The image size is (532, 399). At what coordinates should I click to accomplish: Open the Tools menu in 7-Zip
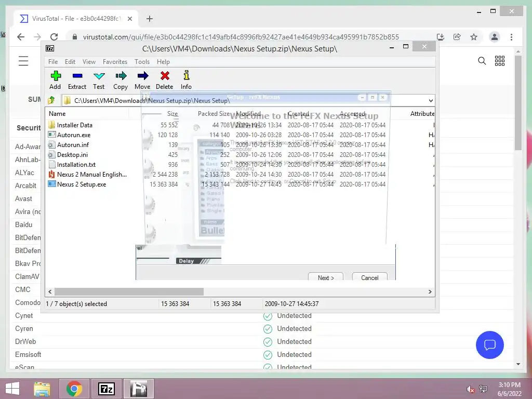point(142,62)
